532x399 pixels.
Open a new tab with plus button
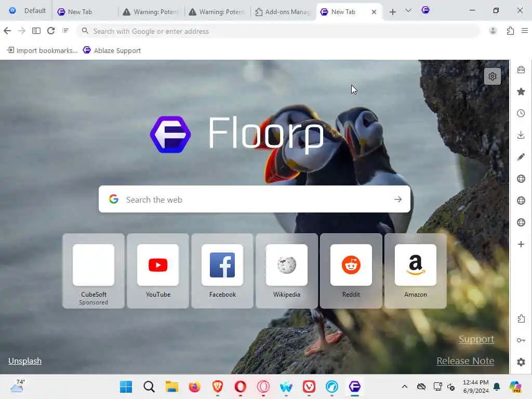[393, 12]
